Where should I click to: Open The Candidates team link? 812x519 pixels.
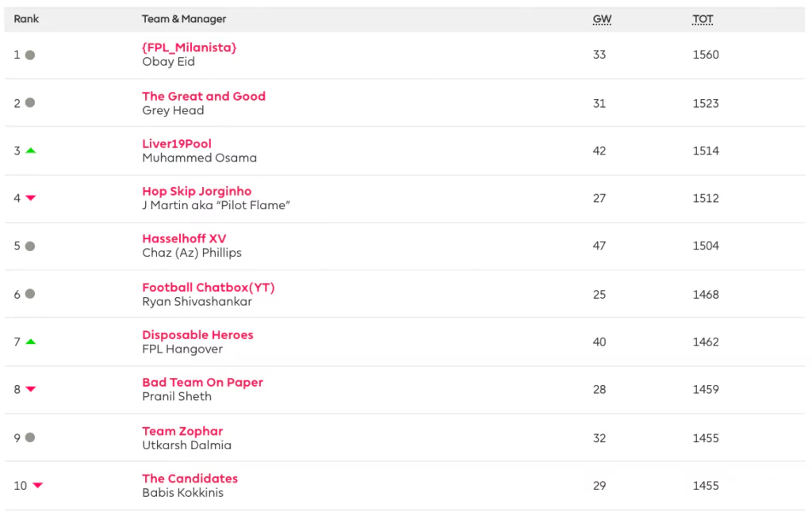(x=190, y=479)
